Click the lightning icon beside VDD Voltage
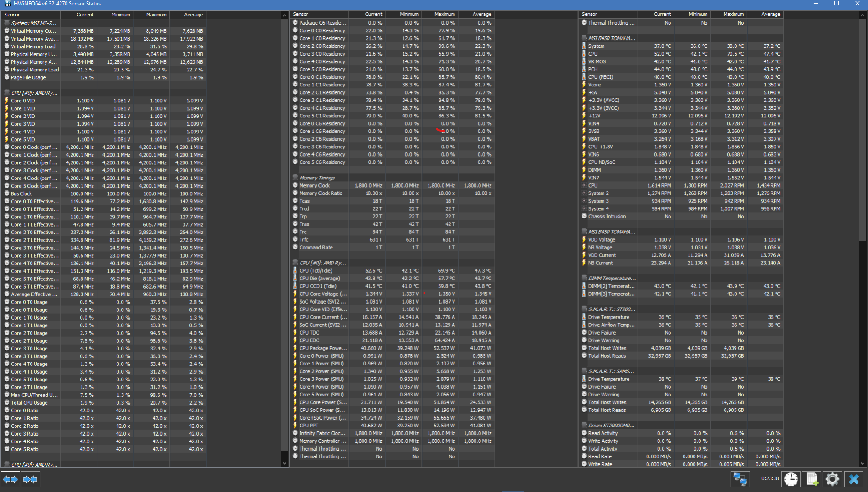Screen dimensions: 868x492 (x=584, y=239)
